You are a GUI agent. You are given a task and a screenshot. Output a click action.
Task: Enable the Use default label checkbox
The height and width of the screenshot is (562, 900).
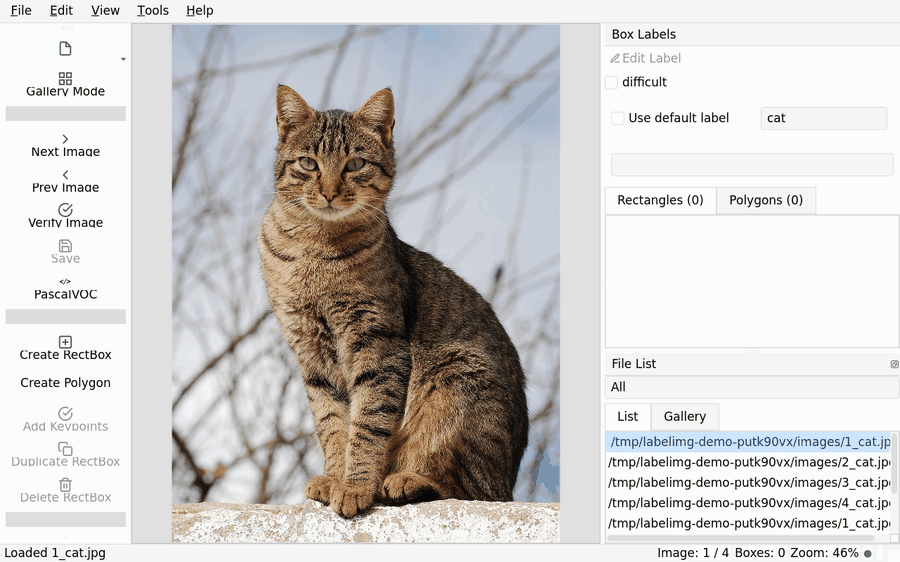pyautogui.click(x=618, y=118)
